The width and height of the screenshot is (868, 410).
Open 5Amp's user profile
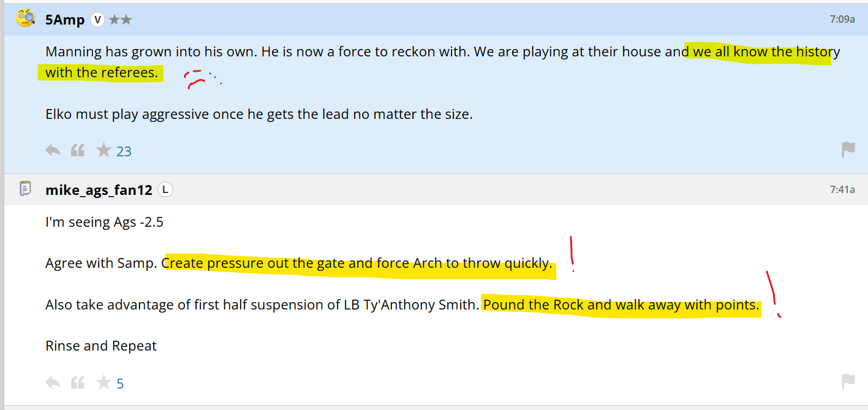[x=65, y=20]
